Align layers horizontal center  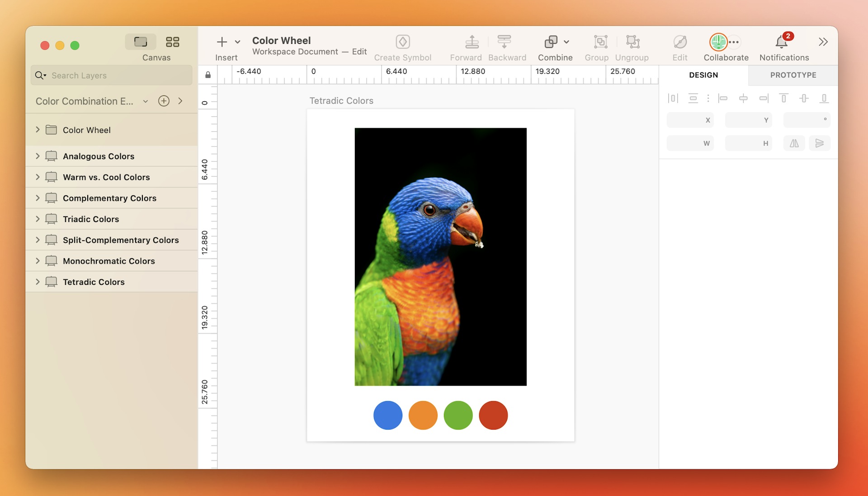(743, 98)
